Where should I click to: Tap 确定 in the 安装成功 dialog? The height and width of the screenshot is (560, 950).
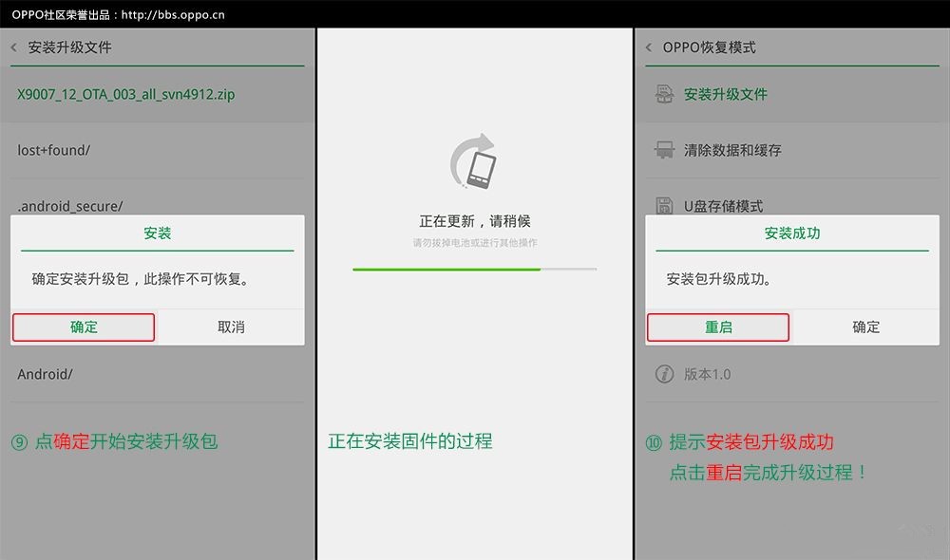click(865, 327)
